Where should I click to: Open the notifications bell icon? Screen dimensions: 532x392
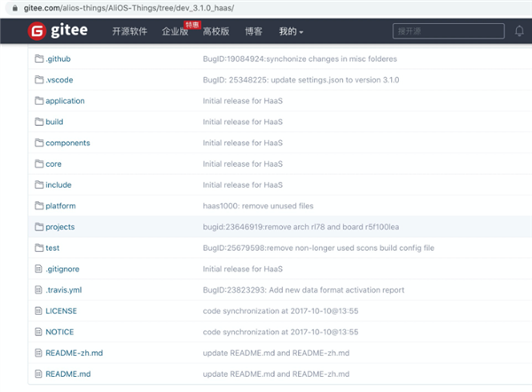point(520,31)
